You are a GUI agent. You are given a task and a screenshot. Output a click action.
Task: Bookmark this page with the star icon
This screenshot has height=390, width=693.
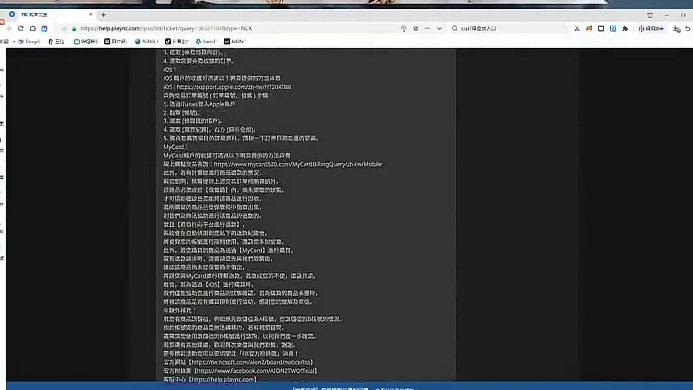[x=415, y=28]
